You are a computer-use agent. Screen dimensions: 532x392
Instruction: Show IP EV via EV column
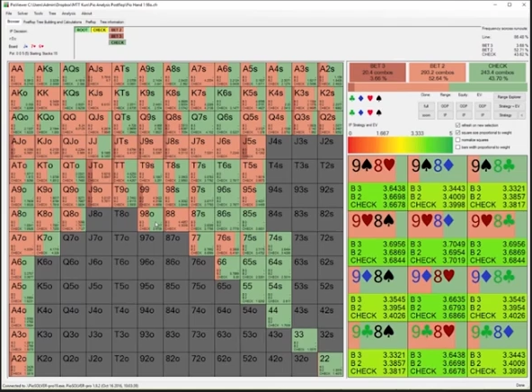[482, 115]
